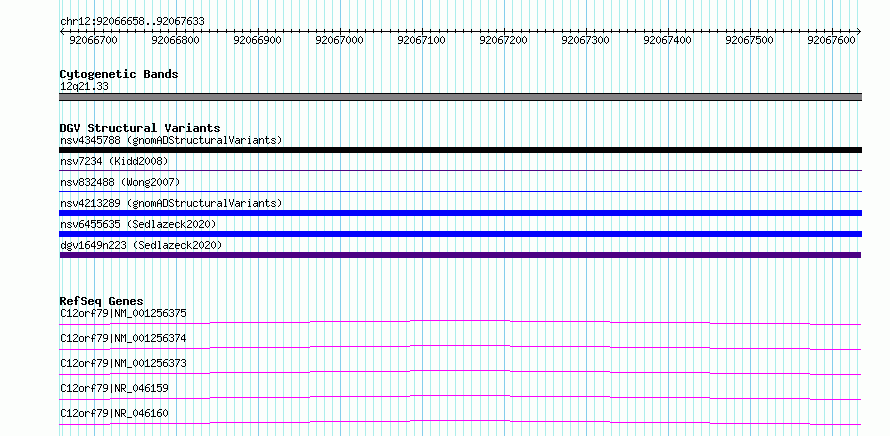Click ruler position 92066700
Screen dimensions: 890x436
94,40
